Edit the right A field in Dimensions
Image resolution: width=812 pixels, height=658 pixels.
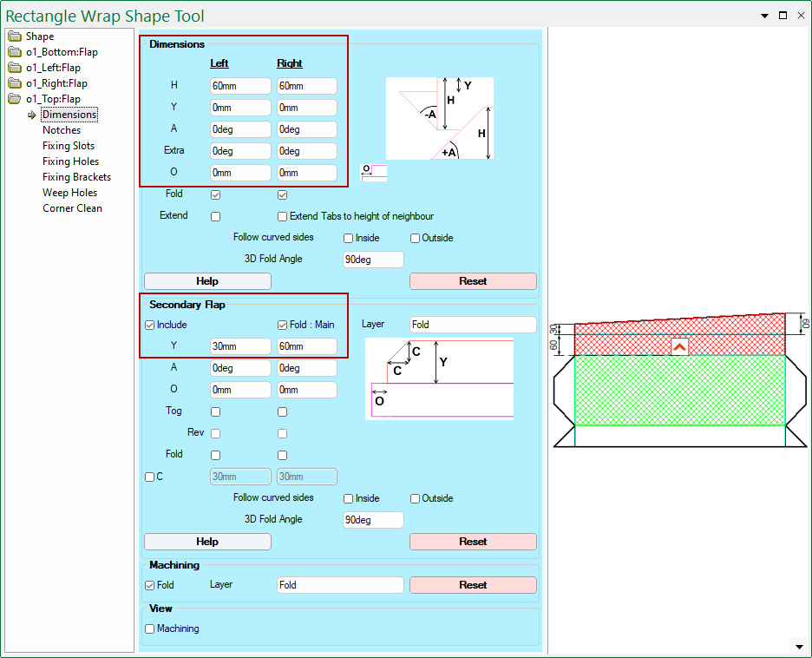(307, 129)
